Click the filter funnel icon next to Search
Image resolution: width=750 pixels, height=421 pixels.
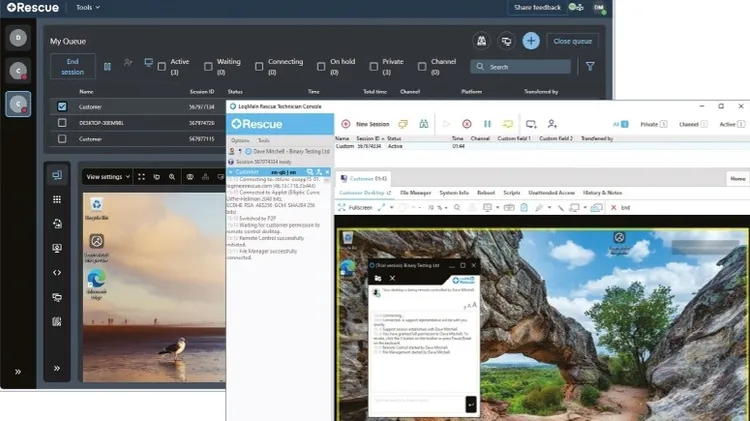point(590,66)
